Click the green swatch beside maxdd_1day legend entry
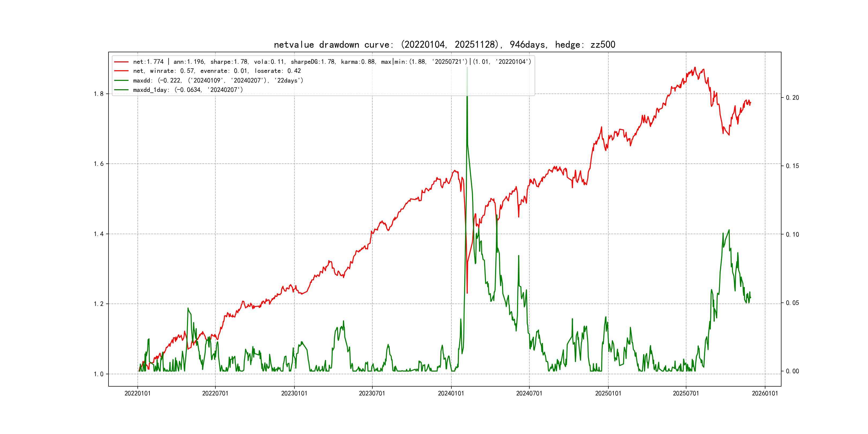Screen dimensions: 868x434 click(121, 90)
